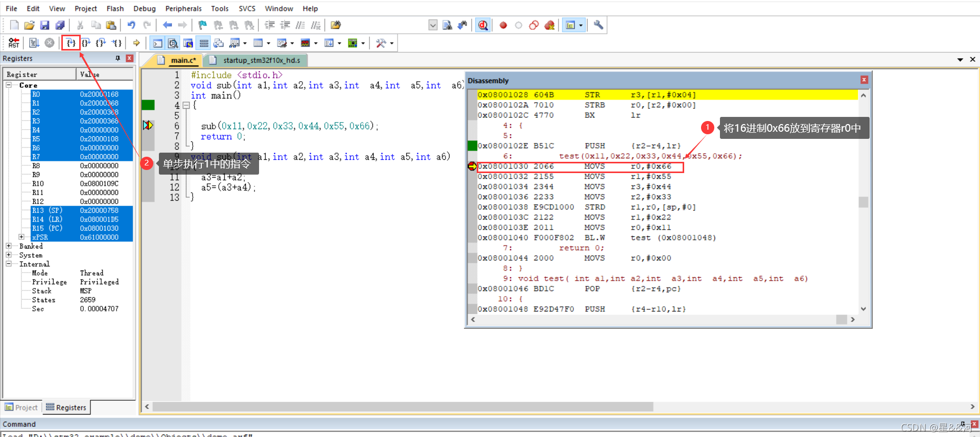980x437 pixels.
Task: Click the Run (Go) debug icon
Action: 34,43
